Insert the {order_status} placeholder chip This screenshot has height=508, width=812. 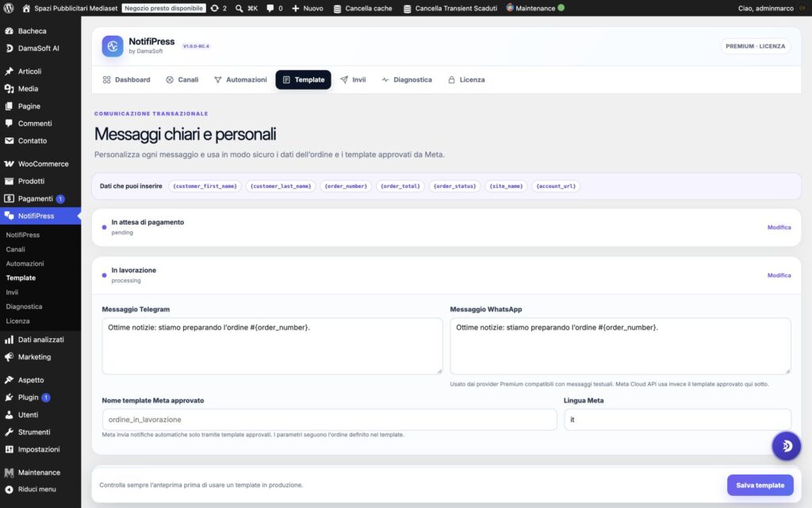click(454, 186)
